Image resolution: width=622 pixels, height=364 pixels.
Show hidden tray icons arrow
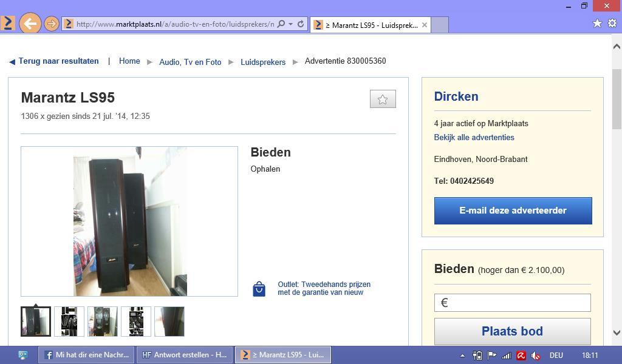462,356
